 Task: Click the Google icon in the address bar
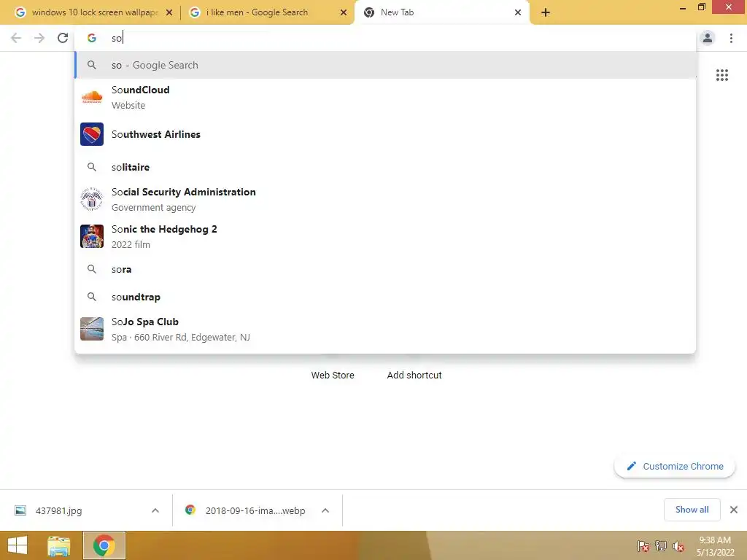coord(92,38)
